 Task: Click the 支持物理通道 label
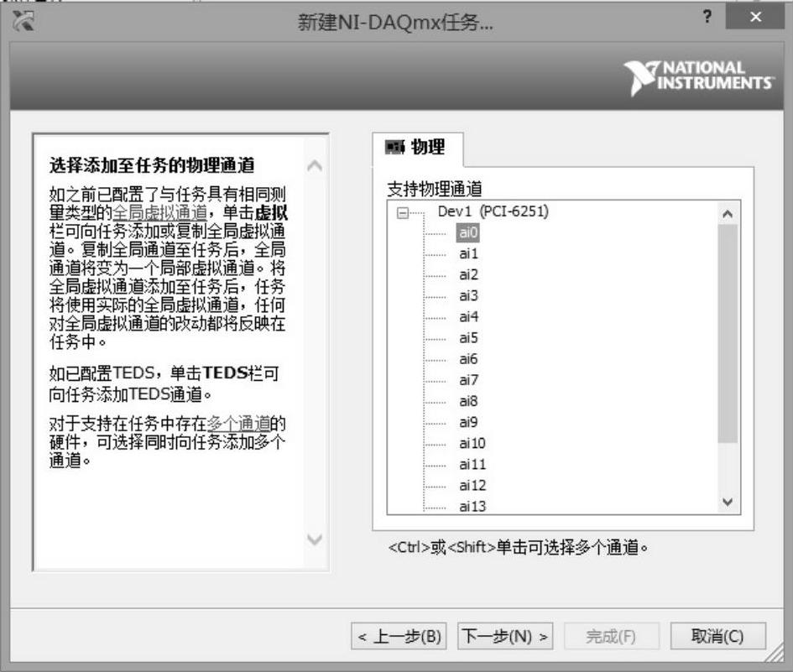[435, 189]
